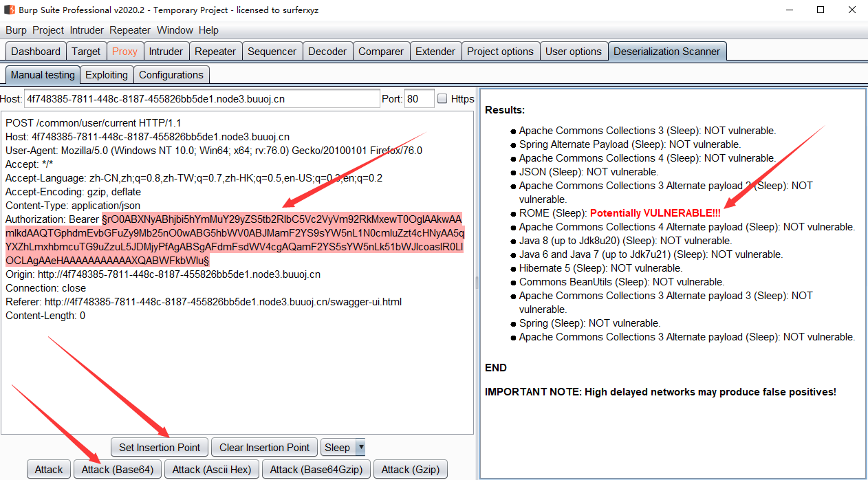Click the Burp Suite logo icon in title bar

coord(10,10)
